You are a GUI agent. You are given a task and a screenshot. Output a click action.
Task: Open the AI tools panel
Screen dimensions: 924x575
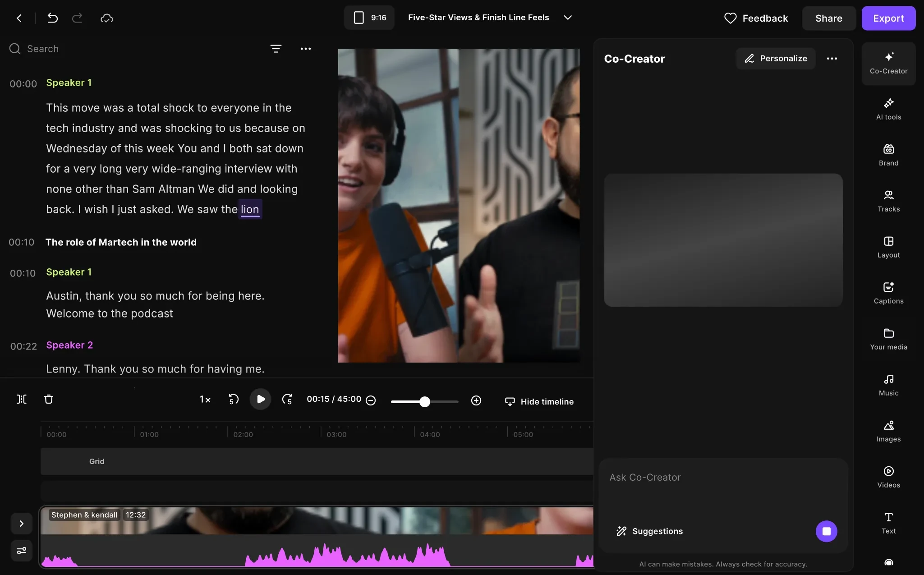pyautogui.click(x=888, y=110)
